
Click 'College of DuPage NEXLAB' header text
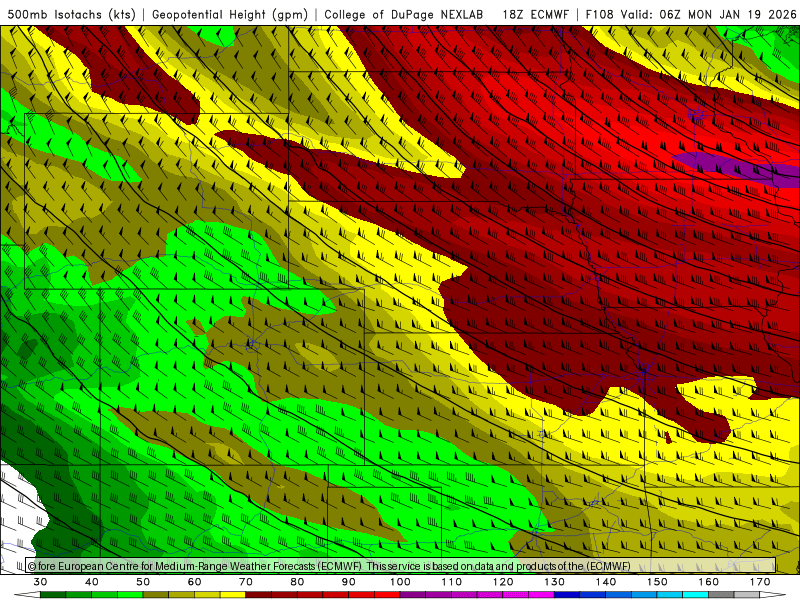pyautogui.click(x=404, y=14)
